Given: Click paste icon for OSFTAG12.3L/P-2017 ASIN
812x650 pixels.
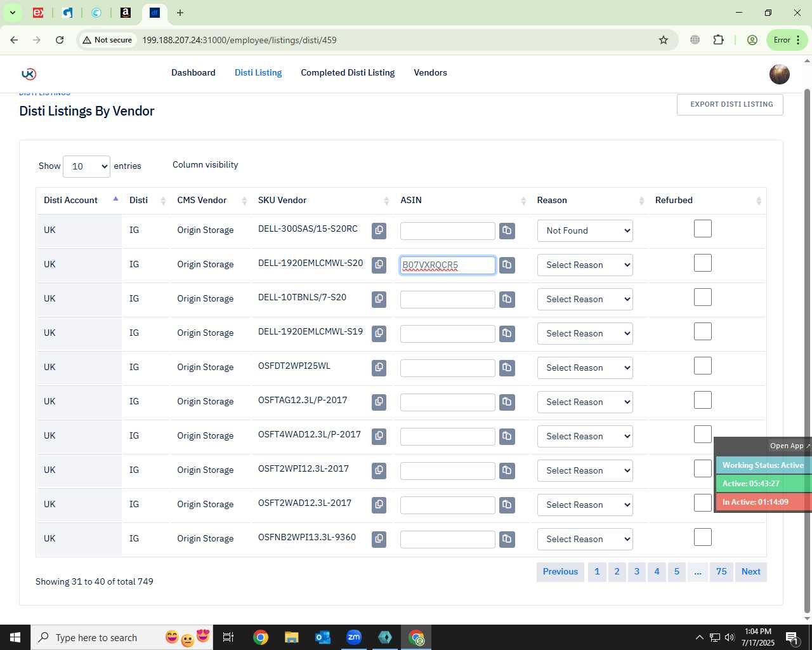Looking at the screenshot, I should [507, 402].
